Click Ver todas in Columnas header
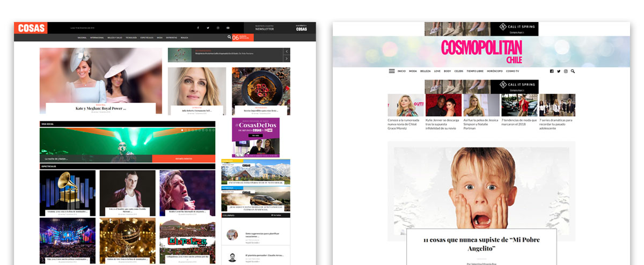 click(x=276, y=215)
